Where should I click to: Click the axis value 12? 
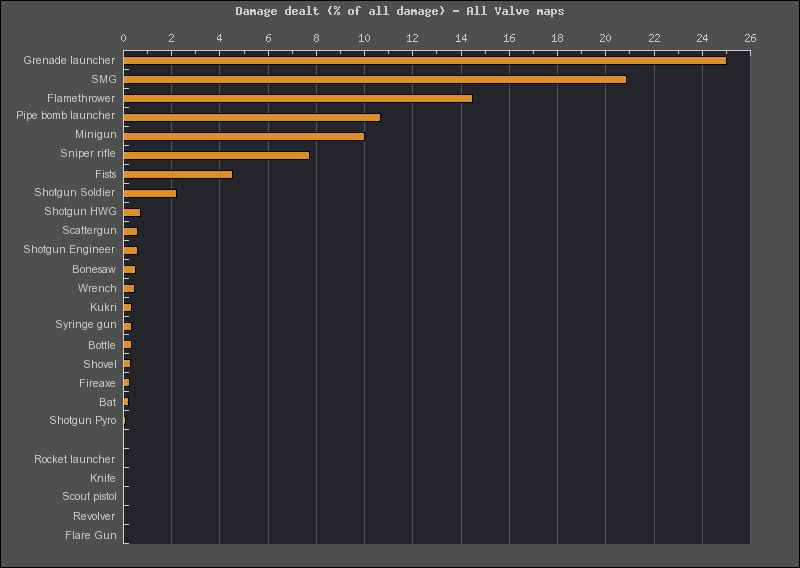click(412, 38)
